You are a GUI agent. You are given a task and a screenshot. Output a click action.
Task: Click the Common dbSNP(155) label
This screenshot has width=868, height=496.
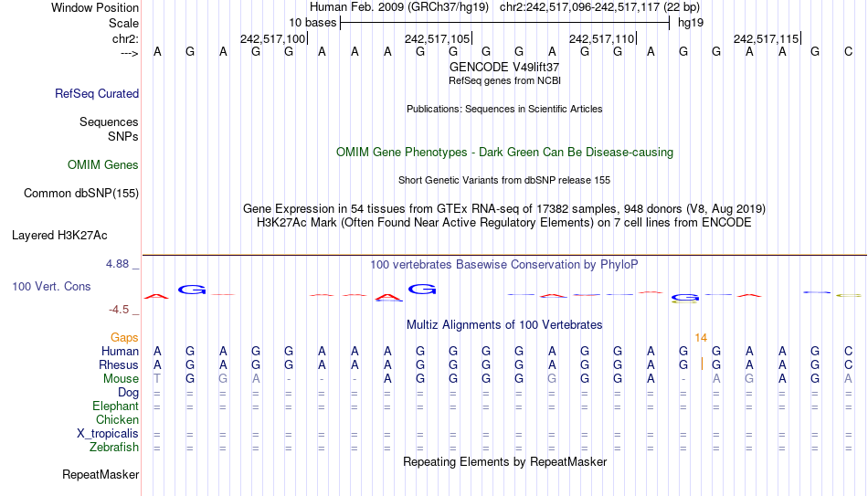point(80,194)
